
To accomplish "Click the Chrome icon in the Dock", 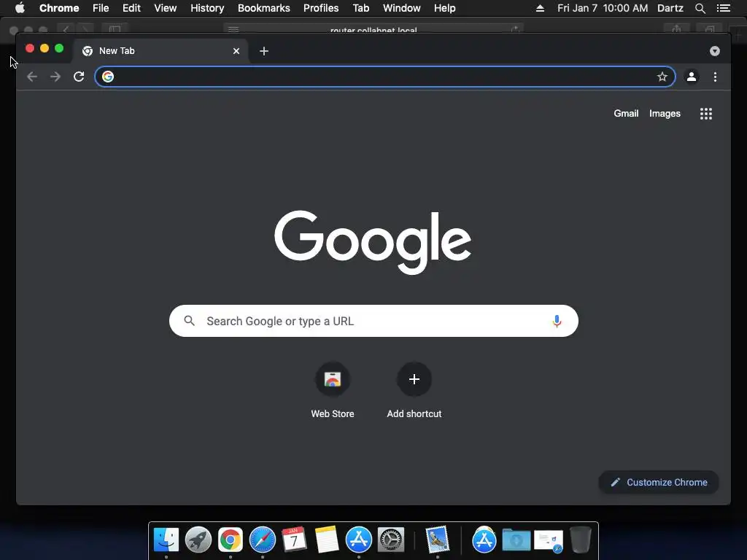I will 230,540.
